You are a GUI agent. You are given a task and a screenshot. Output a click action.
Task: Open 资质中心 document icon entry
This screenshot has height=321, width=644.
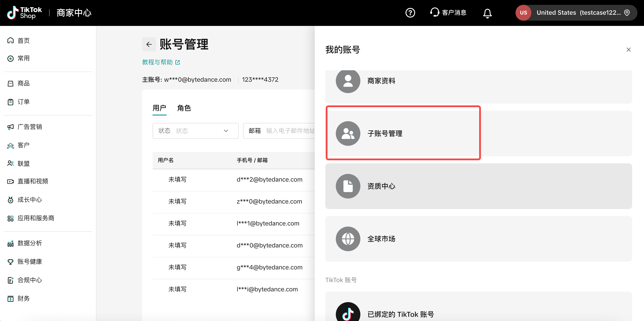point(348,186)
